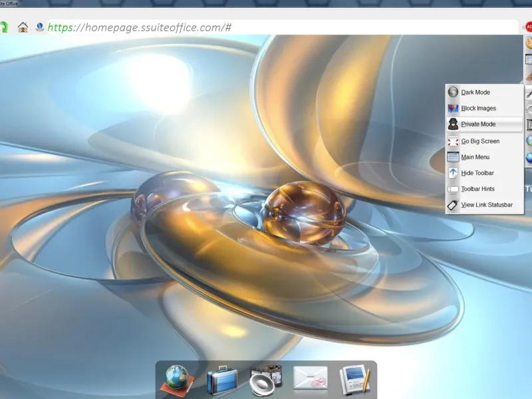Launch the blue briefcase dock icon
Viewport: 532px width, 399px height.
pos(221,380)
